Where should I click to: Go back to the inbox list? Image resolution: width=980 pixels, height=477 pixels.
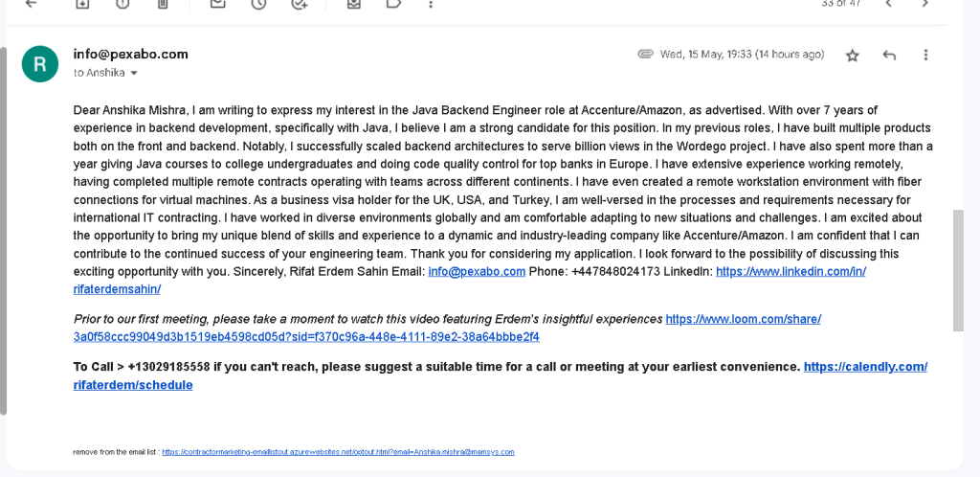[x=31, y=3]
